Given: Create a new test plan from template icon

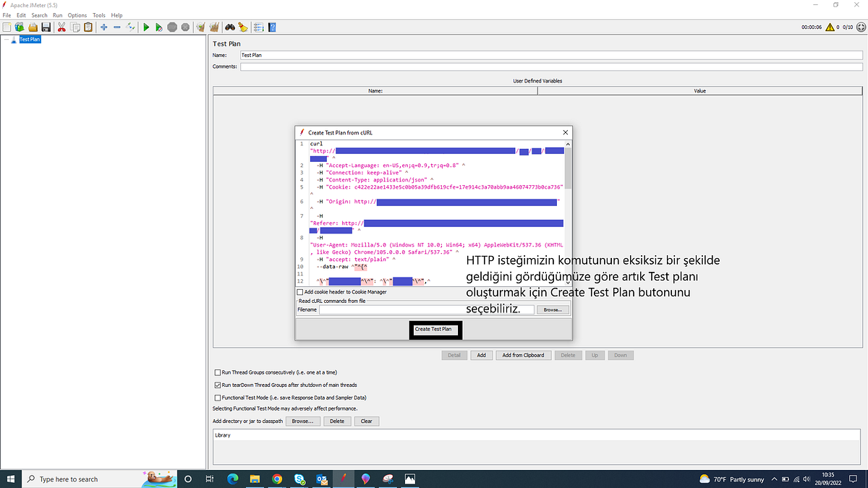Looking at the screenshot, I should click(20, 27).
